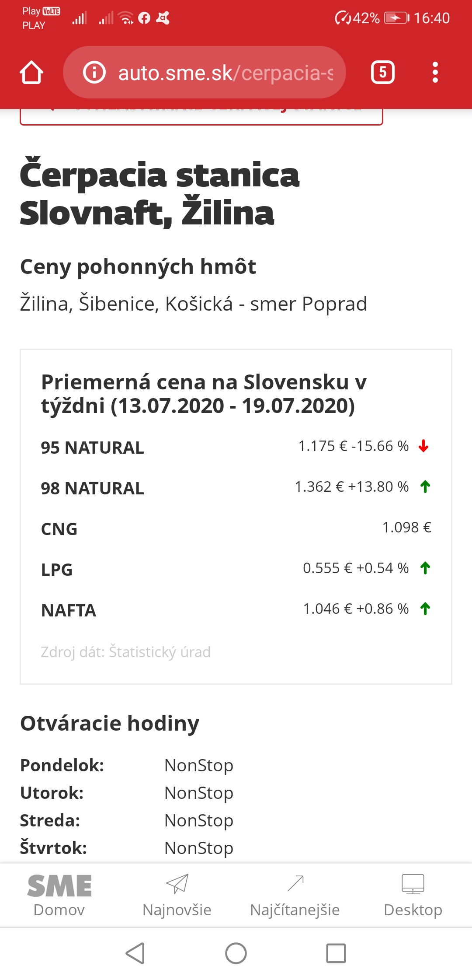Tap the Zdroj dát Štatistický úrad text
The height and width of the screenshot is (980, 472).
(x=126, y=652)
